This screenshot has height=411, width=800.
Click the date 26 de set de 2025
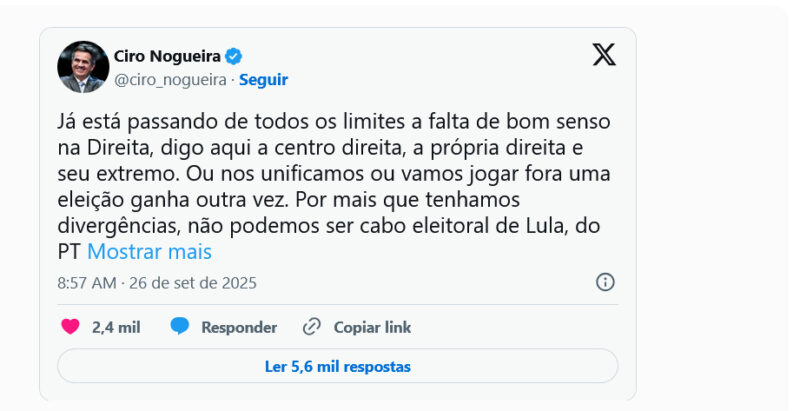(x=192, y=283)
